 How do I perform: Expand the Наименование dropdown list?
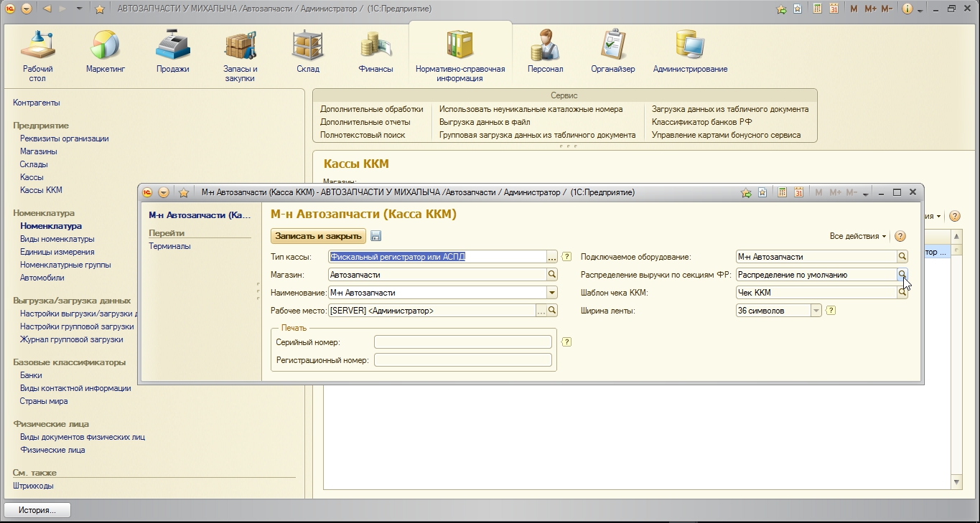(x=551, y=293)
